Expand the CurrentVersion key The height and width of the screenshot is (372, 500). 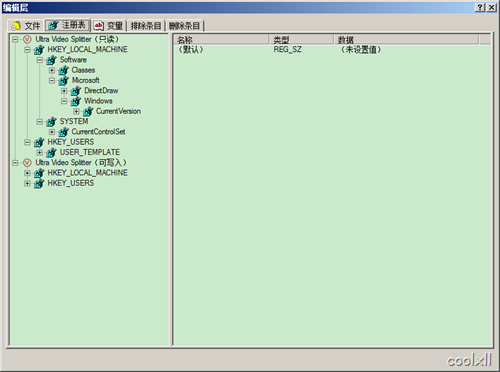[x=76, y=111]
